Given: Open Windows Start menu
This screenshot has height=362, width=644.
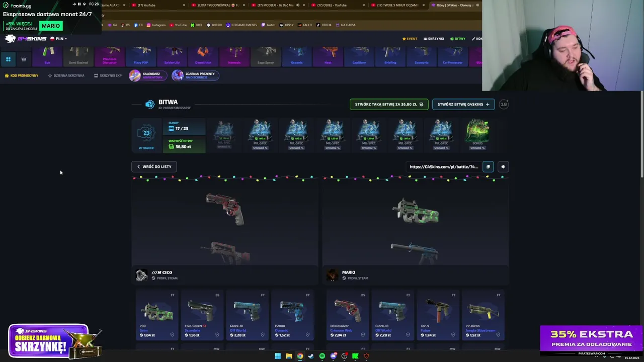Looking at the screenshot, I should click(277, 356).
